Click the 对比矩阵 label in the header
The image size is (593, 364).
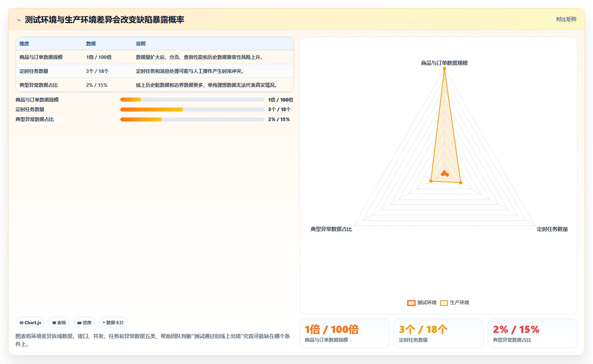click(x=566, y=19)
